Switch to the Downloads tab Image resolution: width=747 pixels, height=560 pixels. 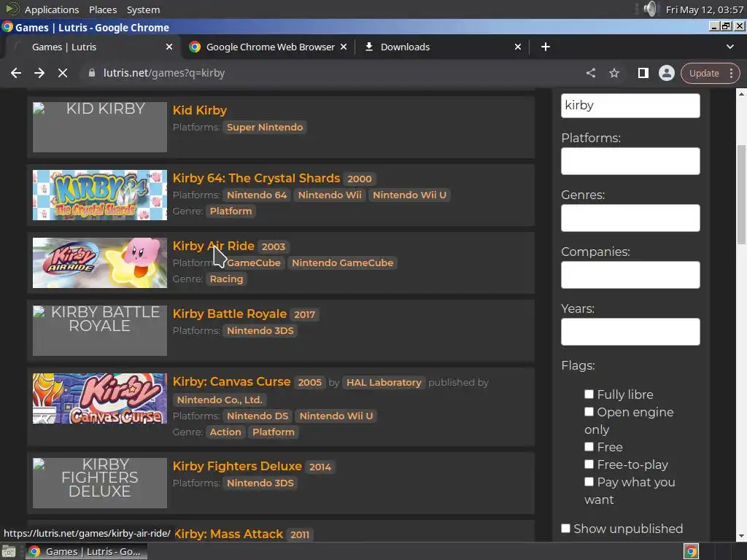[405, 47]
